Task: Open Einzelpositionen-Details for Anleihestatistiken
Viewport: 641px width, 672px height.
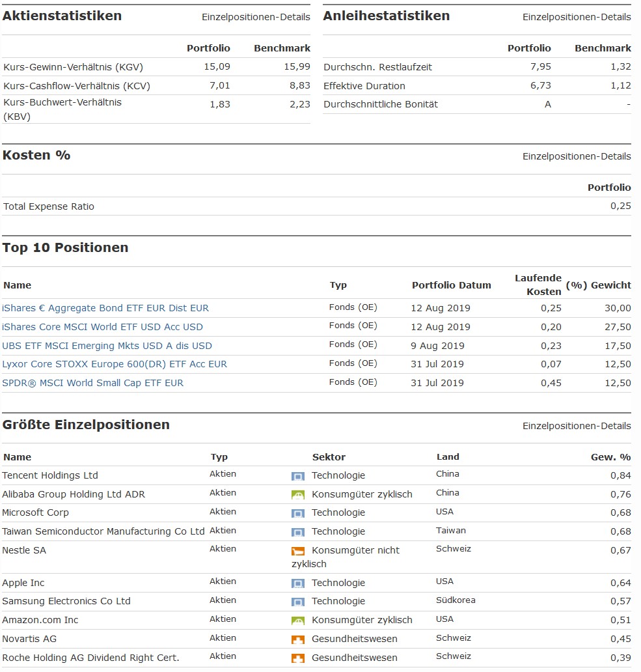Action: (x=577, y=17)
